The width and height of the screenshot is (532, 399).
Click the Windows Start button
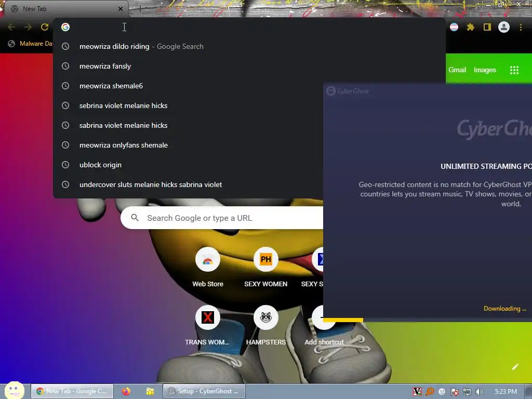14,390
